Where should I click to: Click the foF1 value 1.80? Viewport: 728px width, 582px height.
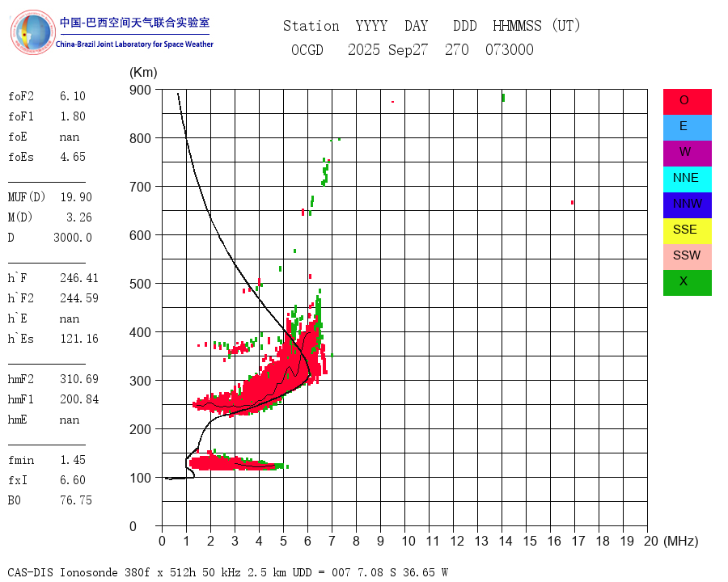73,116
